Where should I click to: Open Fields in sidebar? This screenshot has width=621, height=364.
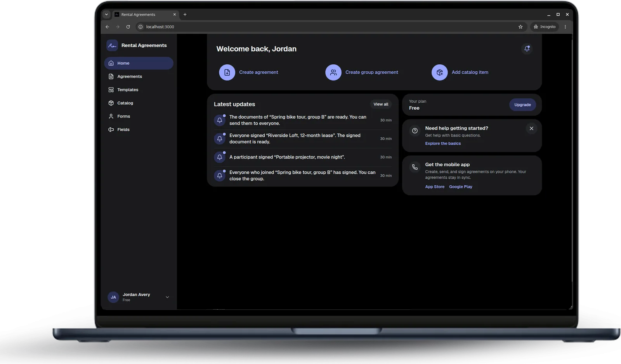(x=139, y=129)
